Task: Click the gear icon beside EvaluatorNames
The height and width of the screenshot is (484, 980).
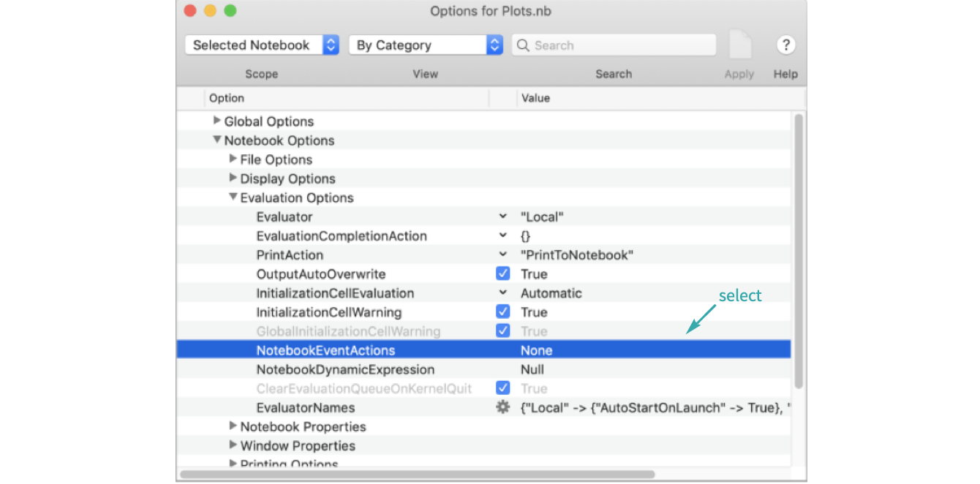Action: [x=502, y=408]
